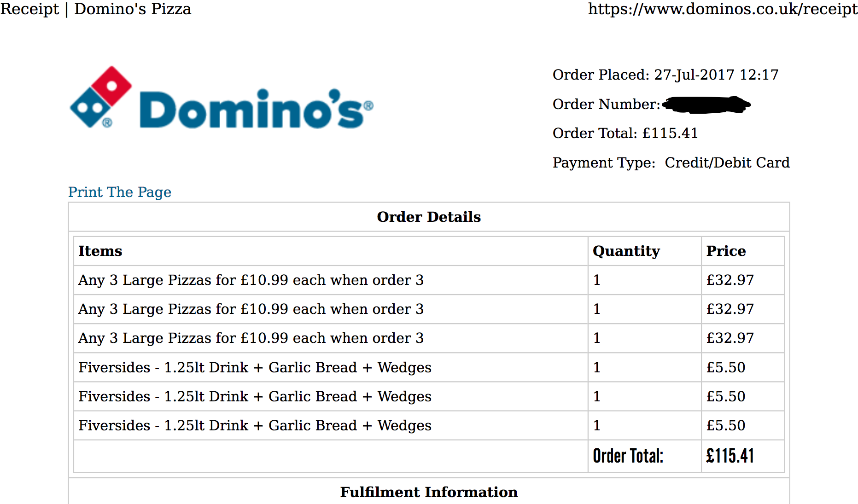Click the Domino's logo image
The height and width of the screenshot is (504, 858).
click(x=222, y=97)
